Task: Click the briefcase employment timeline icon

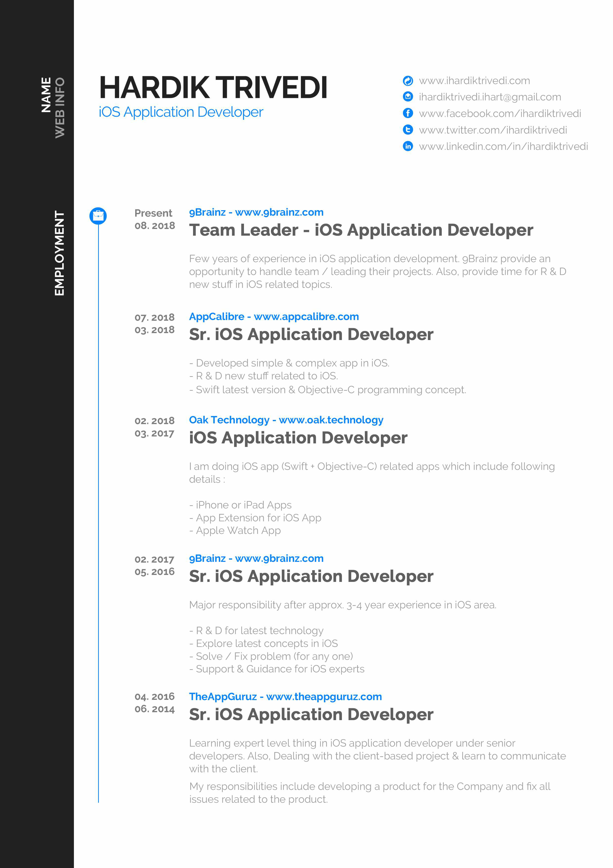Action: coord(98,216)
